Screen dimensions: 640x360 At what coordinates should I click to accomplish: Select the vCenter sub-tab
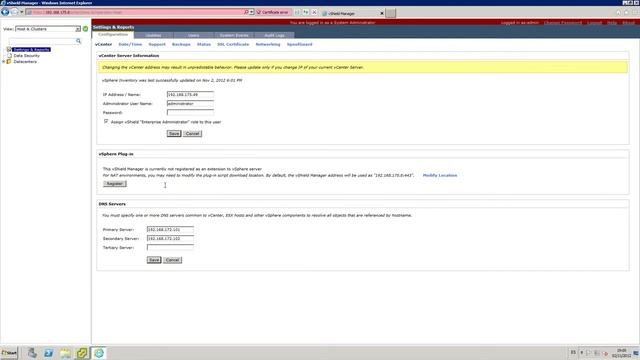[103, 44]
